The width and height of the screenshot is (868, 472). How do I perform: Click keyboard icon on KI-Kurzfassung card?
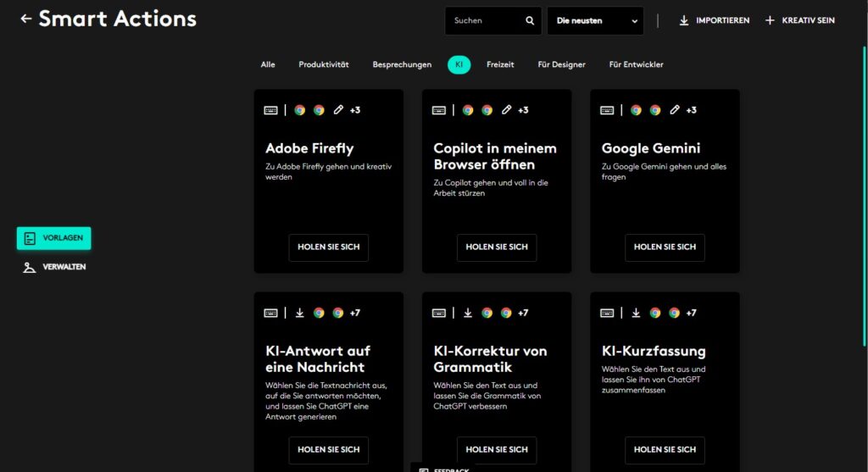(607, 314)
